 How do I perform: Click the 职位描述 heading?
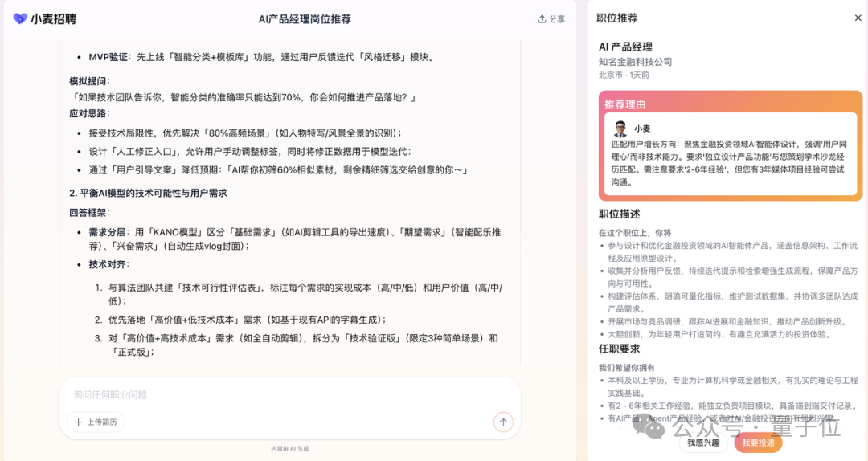pyautogui.click(x=619, y=214)
